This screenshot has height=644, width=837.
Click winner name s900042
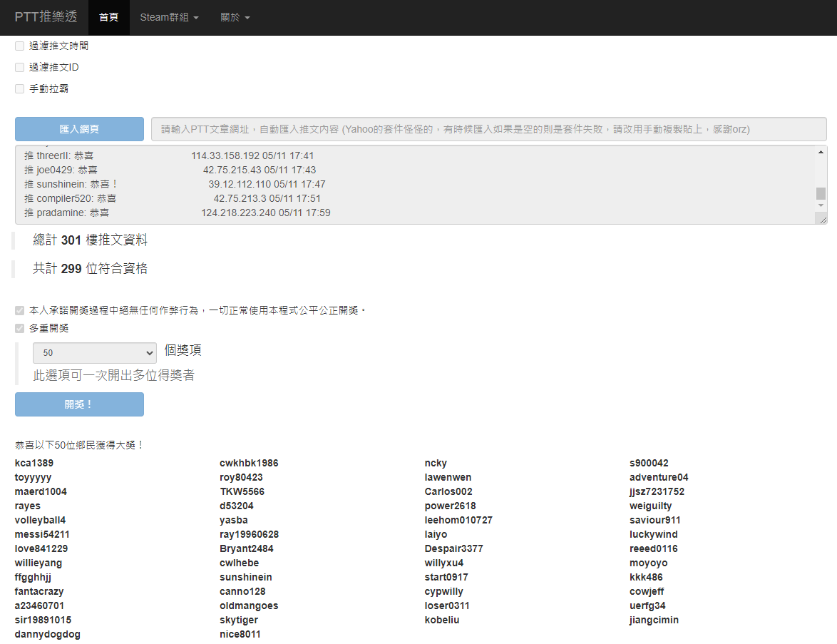click(x=649, y=463)
